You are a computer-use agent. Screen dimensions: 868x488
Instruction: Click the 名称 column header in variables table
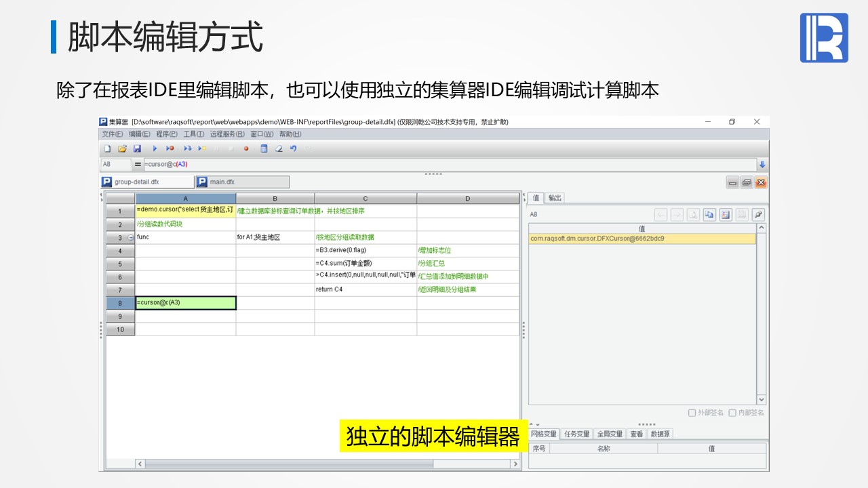coord(604,449)
